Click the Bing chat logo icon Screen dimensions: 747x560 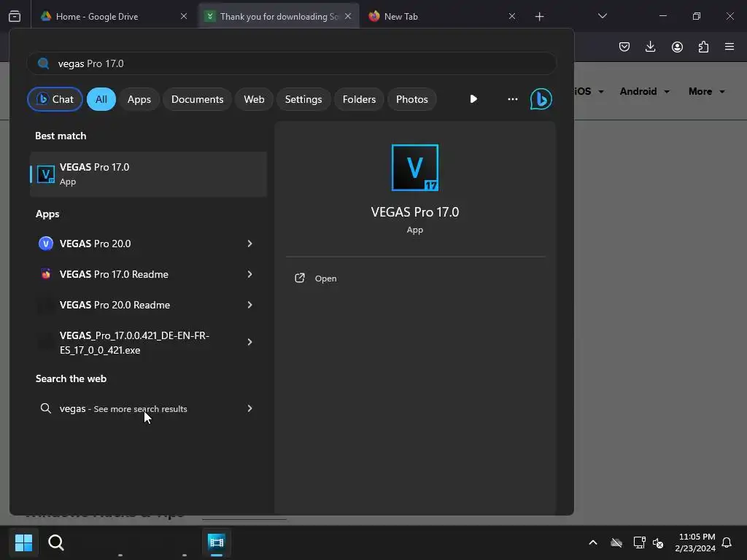(x=541, y=99)
